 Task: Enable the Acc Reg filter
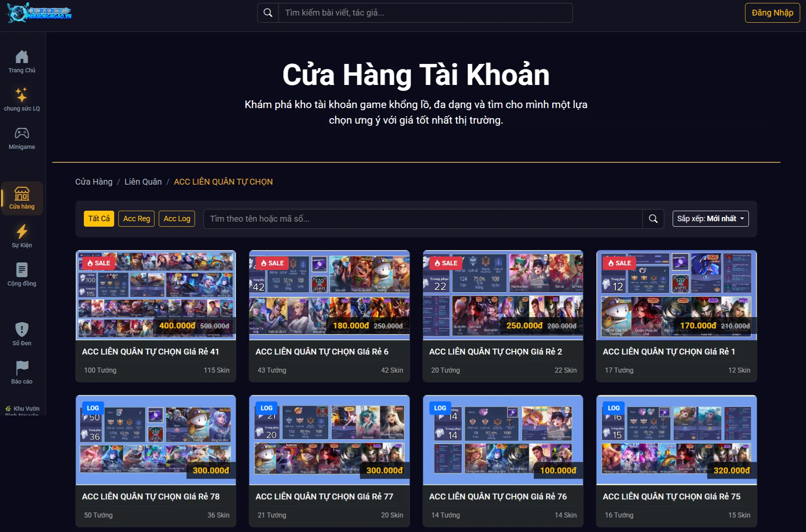click(x=136, y=219)
